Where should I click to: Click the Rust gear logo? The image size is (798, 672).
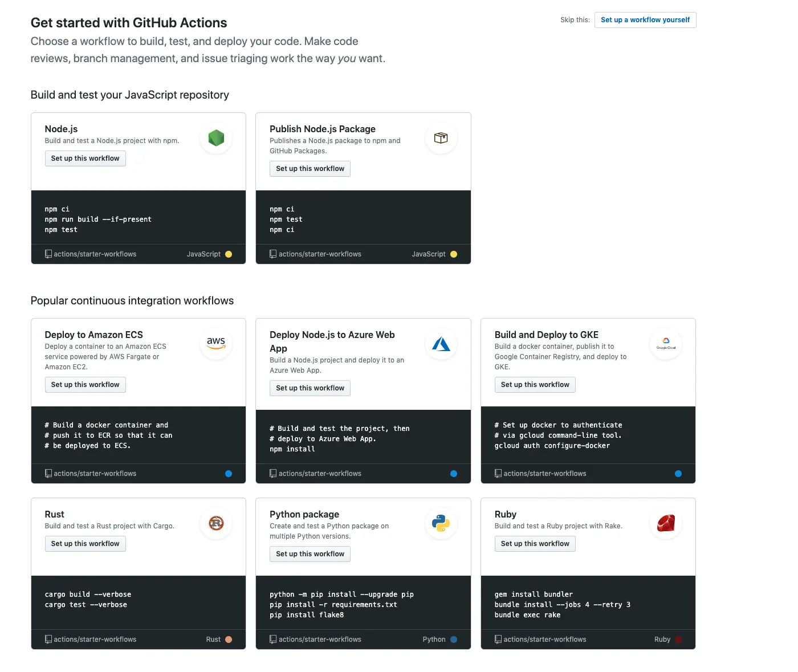pos(216,523)
